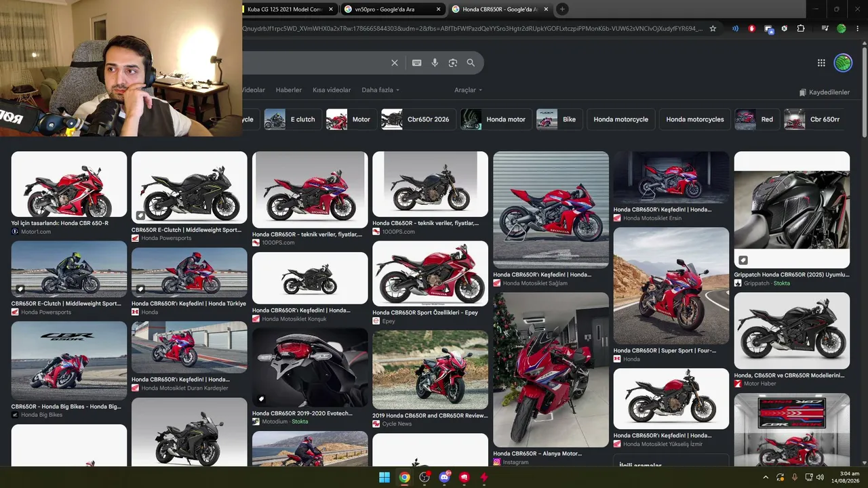Open the Grippatch carbon tank pad image

click(791, 209)
